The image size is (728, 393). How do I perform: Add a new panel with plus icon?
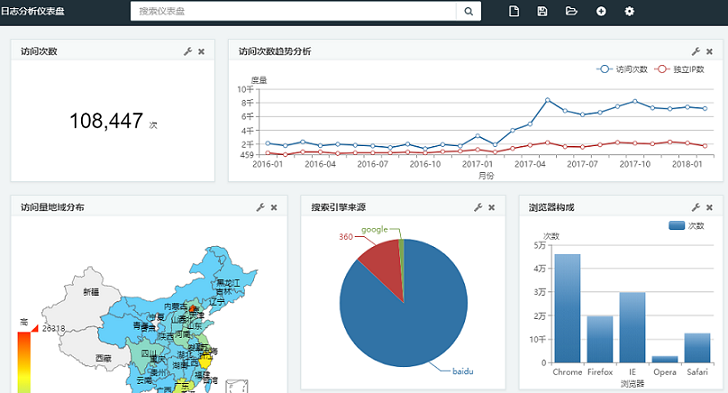pos(601,11)
